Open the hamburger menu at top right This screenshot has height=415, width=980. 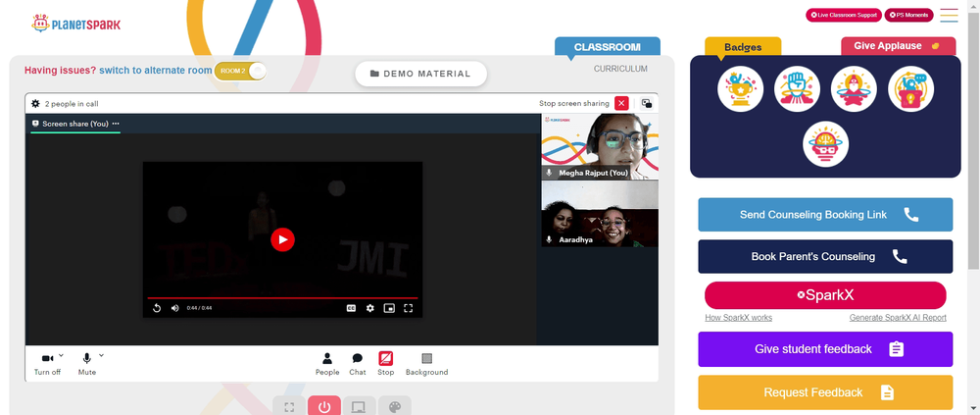949,15
